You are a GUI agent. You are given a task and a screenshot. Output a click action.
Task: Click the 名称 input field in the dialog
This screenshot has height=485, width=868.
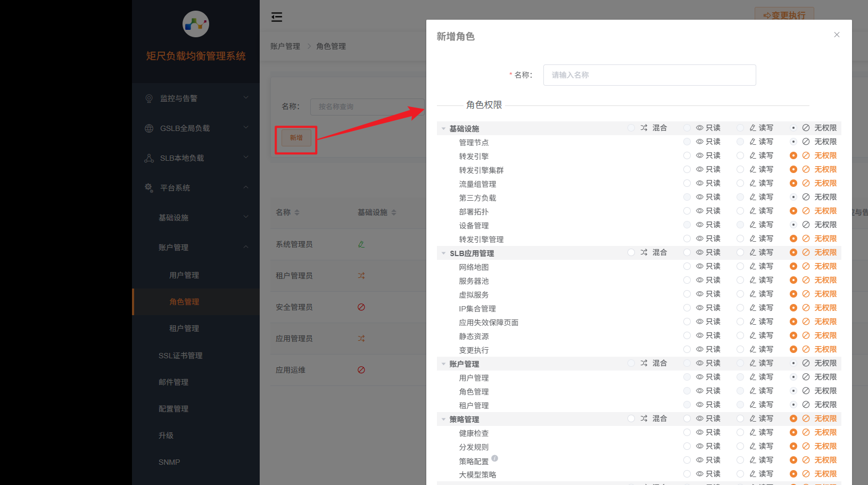(x=649, y=75)
